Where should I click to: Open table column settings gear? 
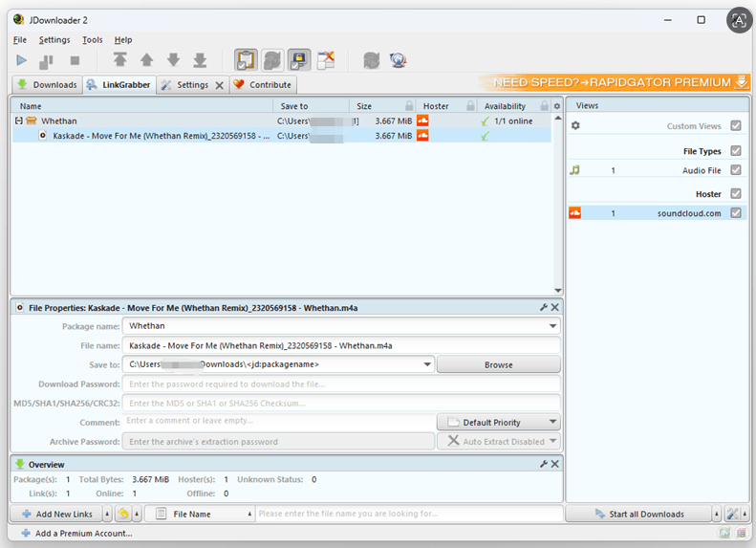click(x=557, y=106)
